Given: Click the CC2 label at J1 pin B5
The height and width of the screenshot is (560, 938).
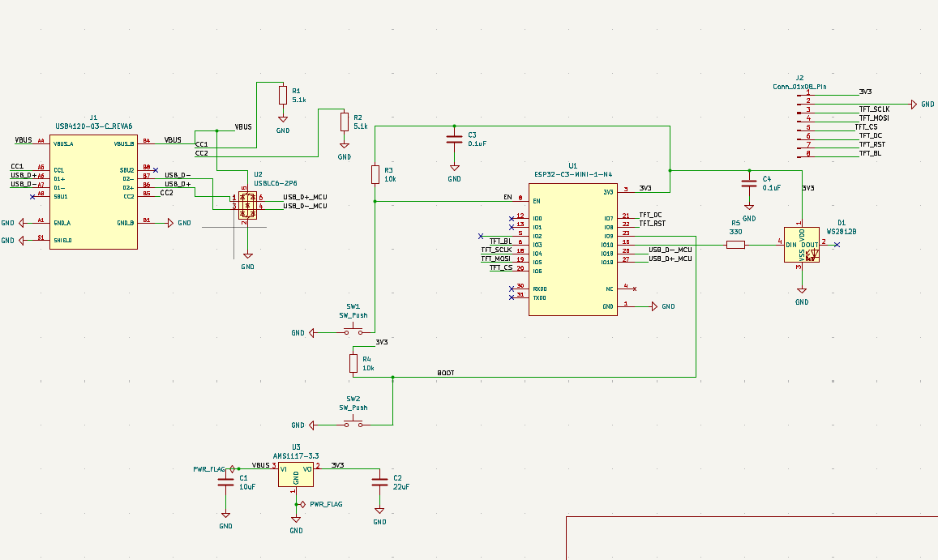Looking at the screenshot, I should 166,193.
